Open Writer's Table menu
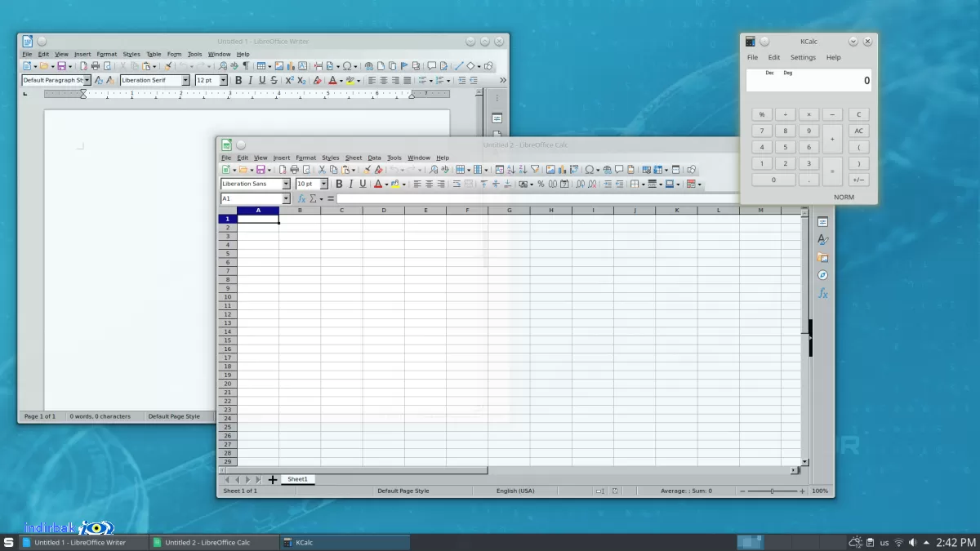 coord(154,54)
